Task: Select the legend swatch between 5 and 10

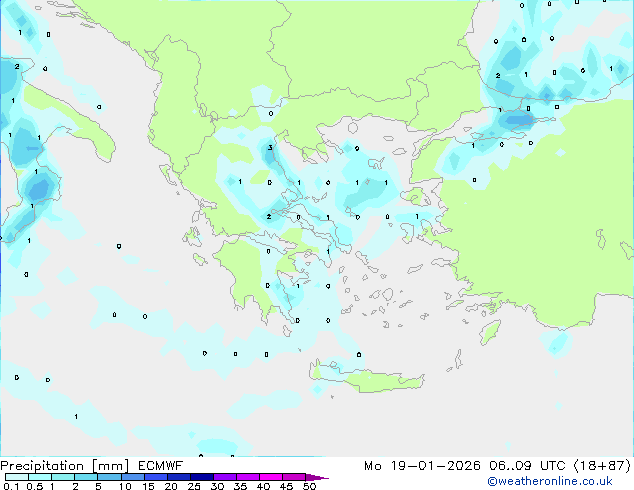Action: 109,477
